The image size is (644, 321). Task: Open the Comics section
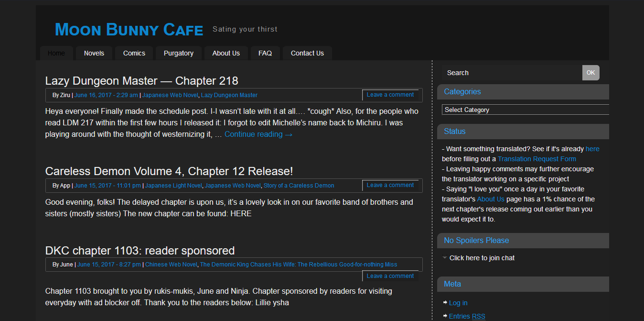134,53
